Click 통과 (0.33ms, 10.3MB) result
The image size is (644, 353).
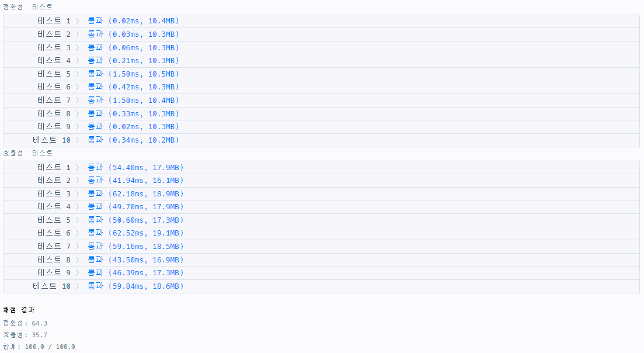(134, 113)
